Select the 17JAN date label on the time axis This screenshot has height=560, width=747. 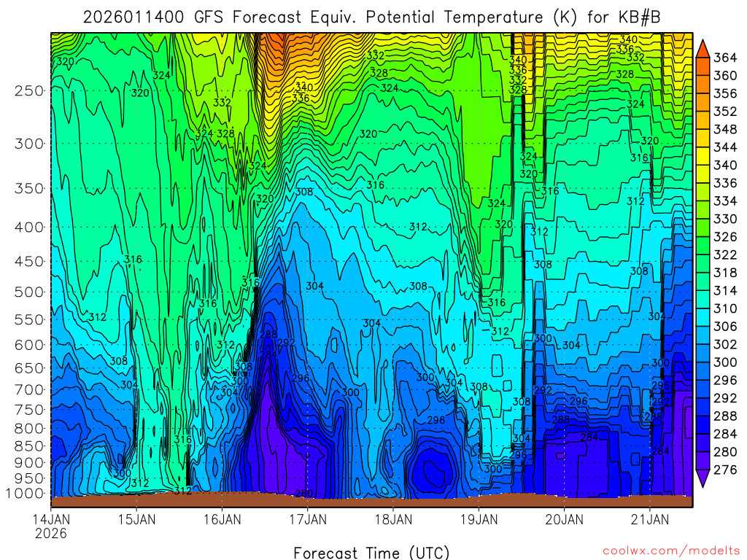(x=308, y=519)
